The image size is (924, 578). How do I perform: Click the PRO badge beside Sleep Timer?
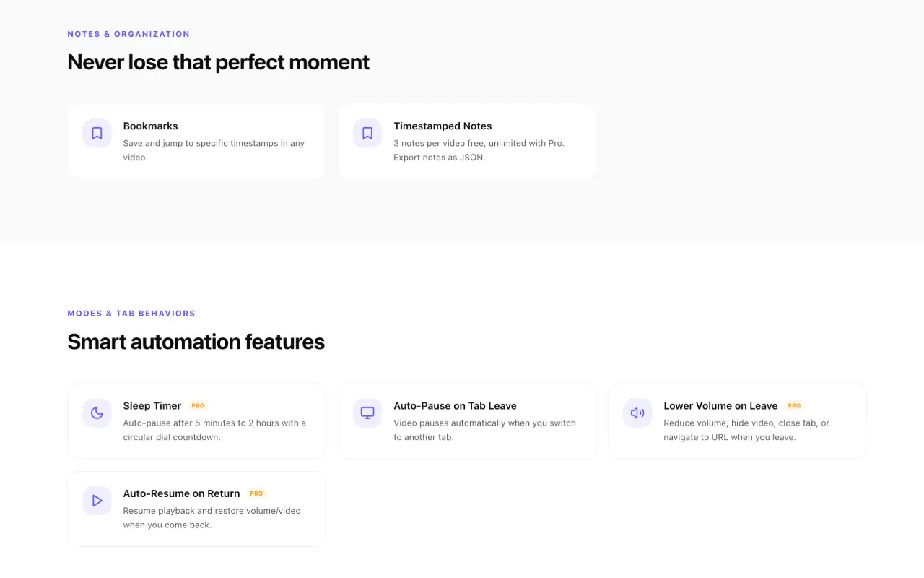click(198, 406)
